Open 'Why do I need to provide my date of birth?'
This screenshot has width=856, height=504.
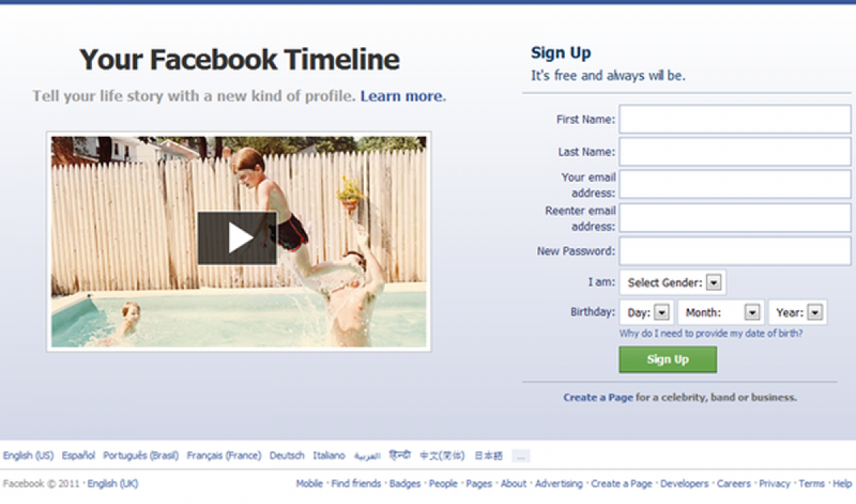(x=711, y=334)
